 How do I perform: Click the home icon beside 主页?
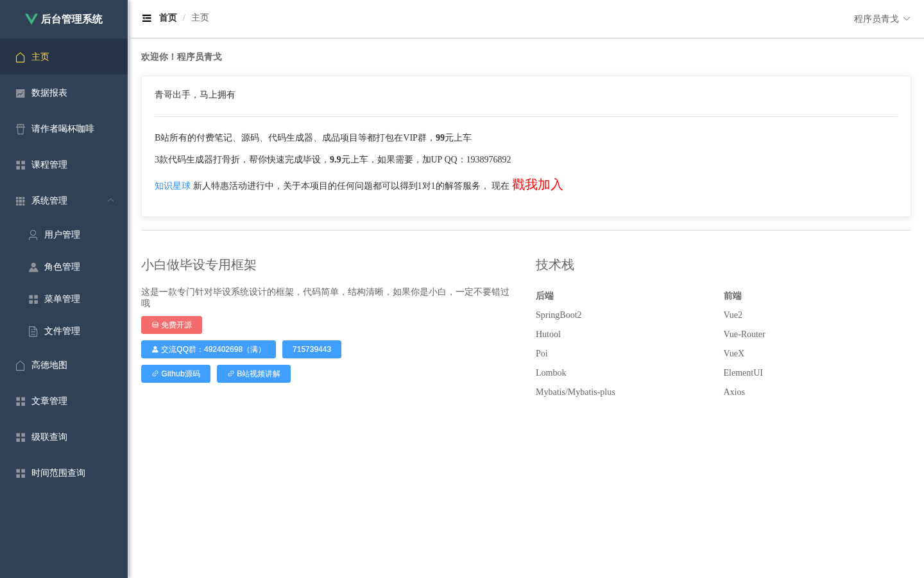[21, 57]
